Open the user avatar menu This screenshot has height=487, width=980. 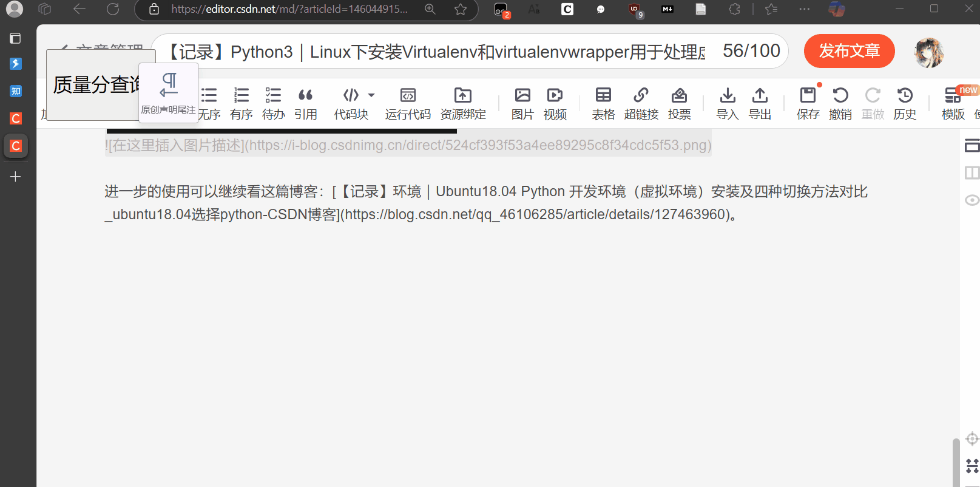coord(929,52)
